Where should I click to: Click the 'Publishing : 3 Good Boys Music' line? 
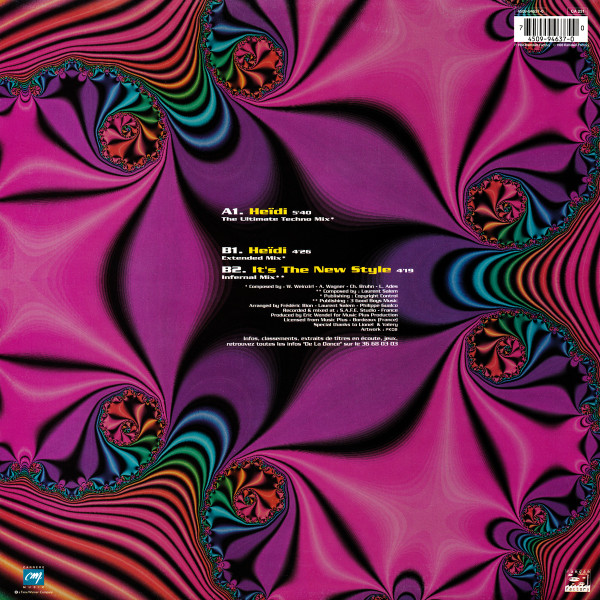point(355,301)
